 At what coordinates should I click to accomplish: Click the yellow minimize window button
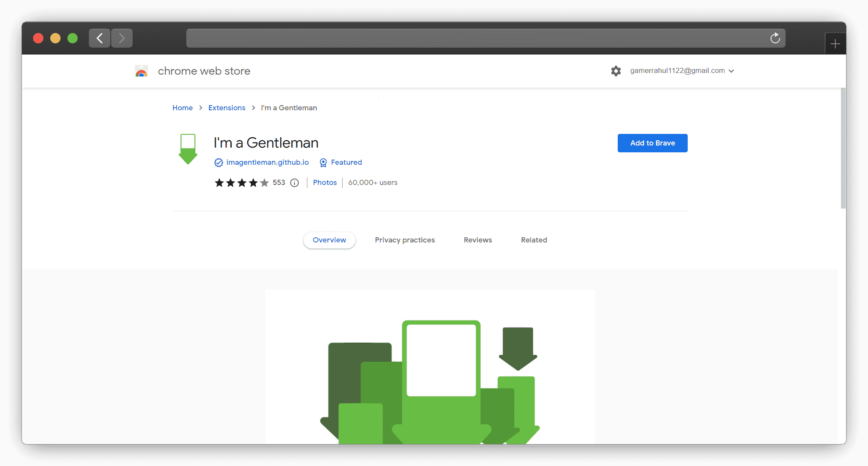click(55, 38)
